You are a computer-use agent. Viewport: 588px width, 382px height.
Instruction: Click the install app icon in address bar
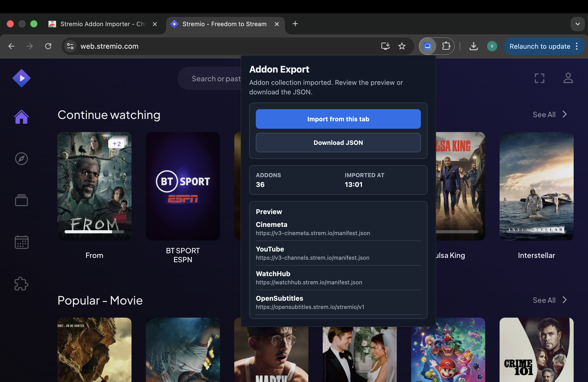pyautogui.click(x=386, y=46)
